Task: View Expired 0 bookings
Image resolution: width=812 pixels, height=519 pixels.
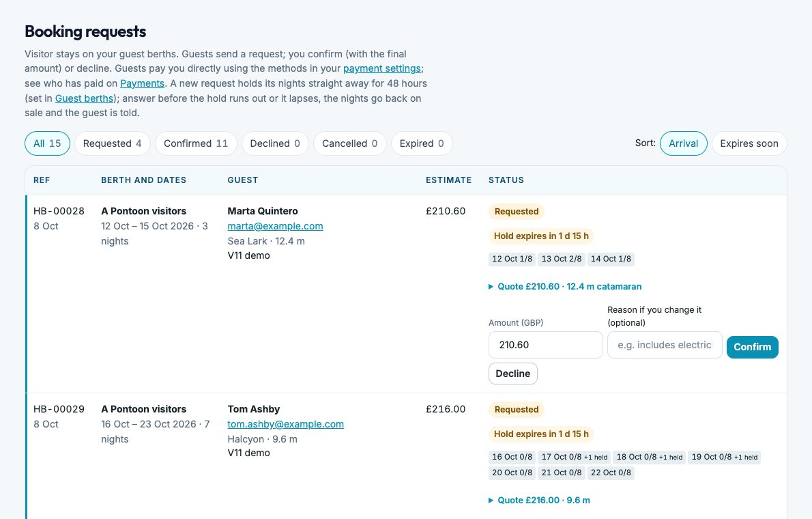Action: pos(422,143)
